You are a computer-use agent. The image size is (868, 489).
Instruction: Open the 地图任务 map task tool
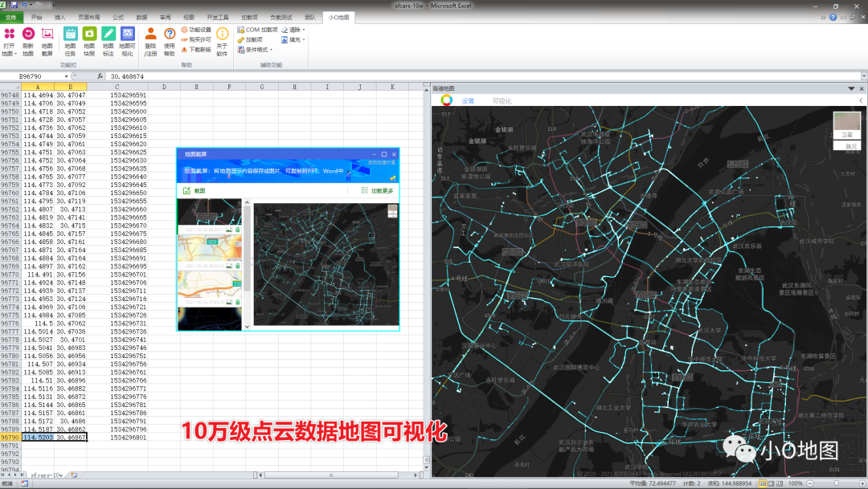coord(70,42)
